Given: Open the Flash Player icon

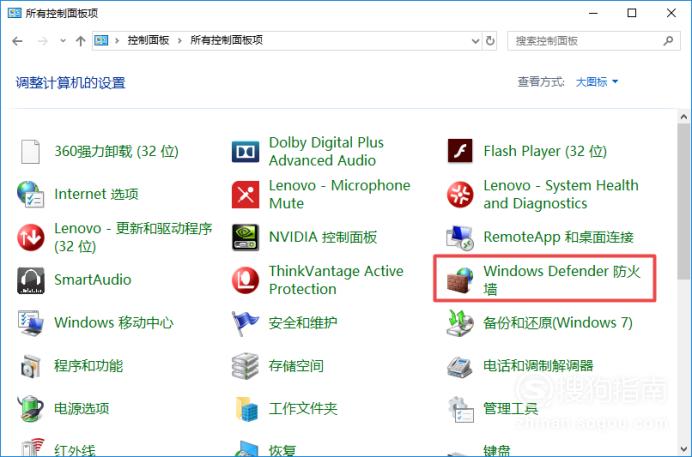Looking at the screenshot, I should [x=460, y=151].
